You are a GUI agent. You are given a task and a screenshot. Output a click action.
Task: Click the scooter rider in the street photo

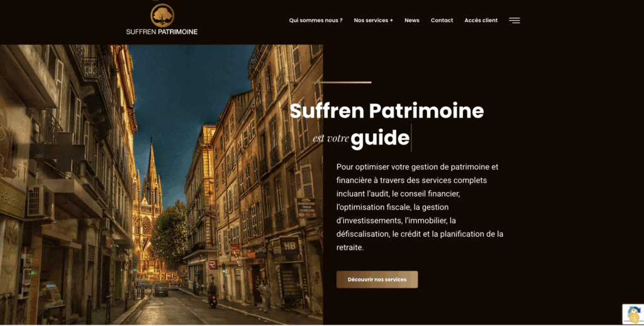[213, 295]
